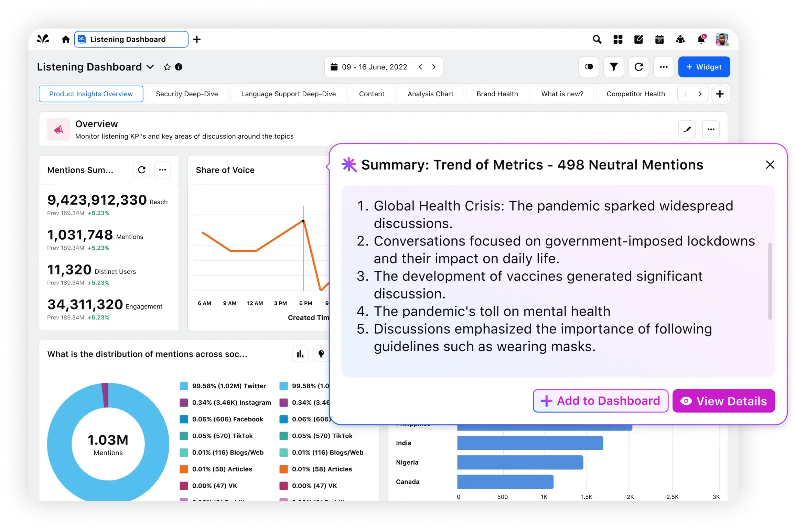Click the View Details button

(723, 401)
